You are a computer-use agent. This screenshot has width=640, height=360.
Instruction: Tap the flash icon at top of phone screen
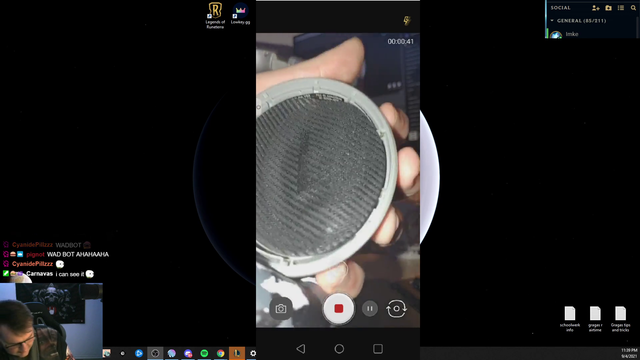click(x=407, y=20)
